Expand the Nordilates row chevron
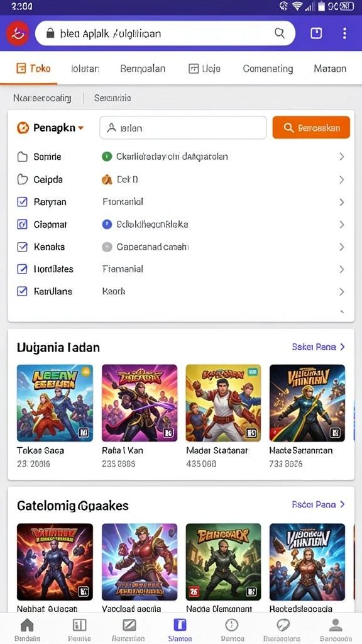 pyautogui.click(x=341, y=269)
